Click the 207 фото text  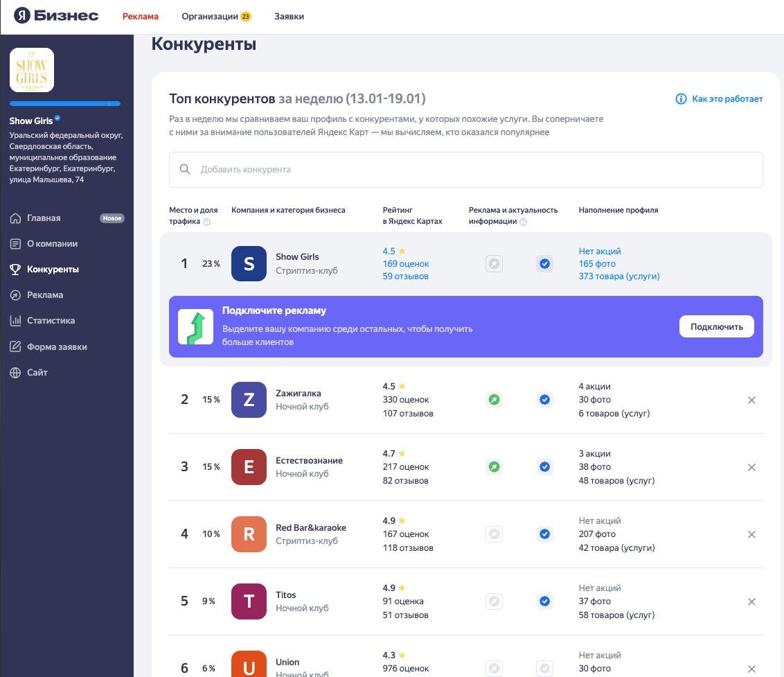597,534
